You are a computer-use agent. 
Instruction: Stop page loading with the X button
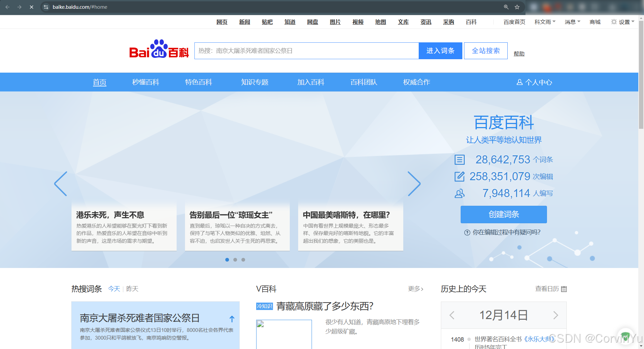[32, 7]
